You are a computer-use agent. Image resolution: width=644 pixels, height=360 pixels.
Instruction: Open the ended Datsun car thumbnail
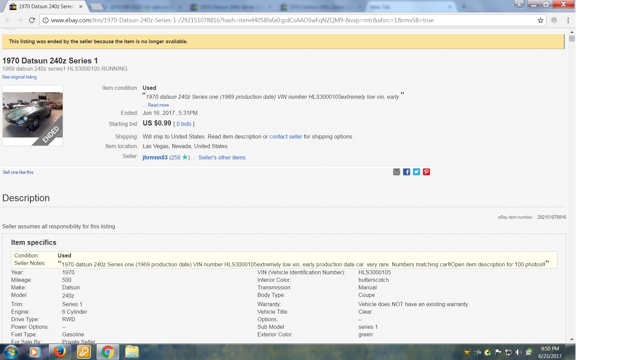point(33,116)
